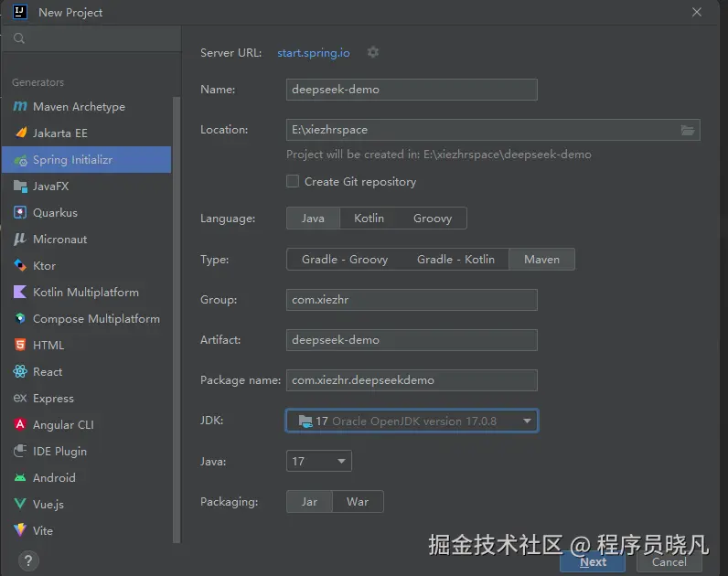Click the React atom icon
The width and height of the screenshot is (728, 576).
(x=20, y=371)
